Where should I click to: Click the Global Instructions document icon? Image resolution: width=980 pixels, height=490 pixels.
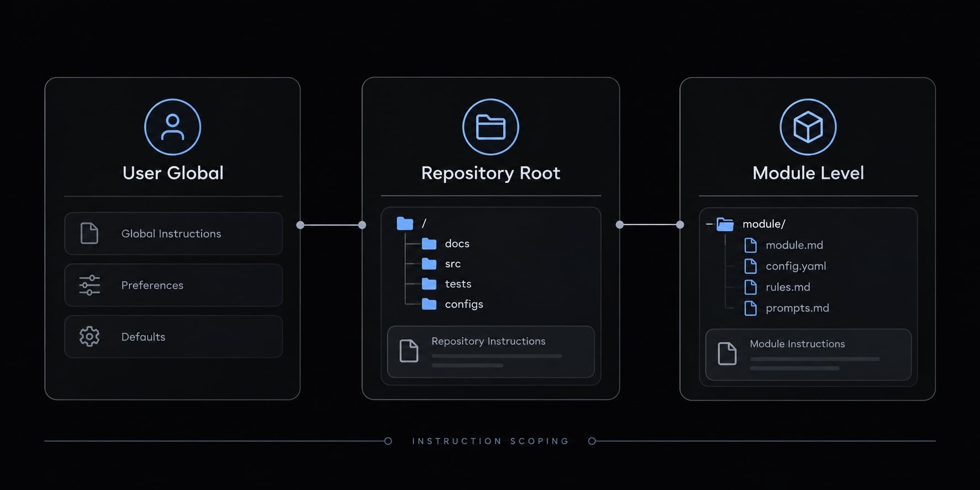click(89, 233)
